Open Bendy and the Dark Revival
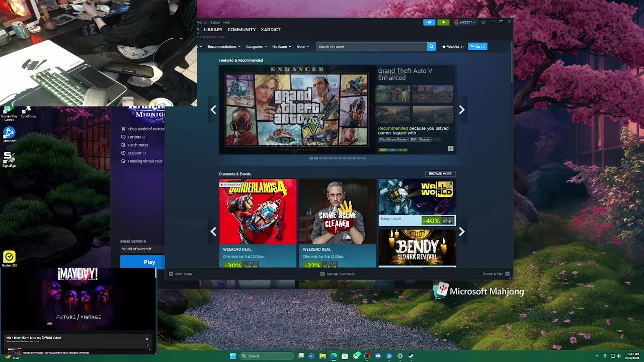This screenshot has height=362, width=644. point(417,248)
